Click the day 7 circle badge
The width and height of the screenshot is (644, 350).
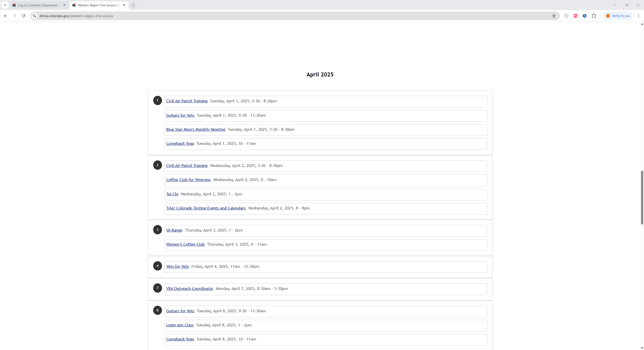pos(157,288)
